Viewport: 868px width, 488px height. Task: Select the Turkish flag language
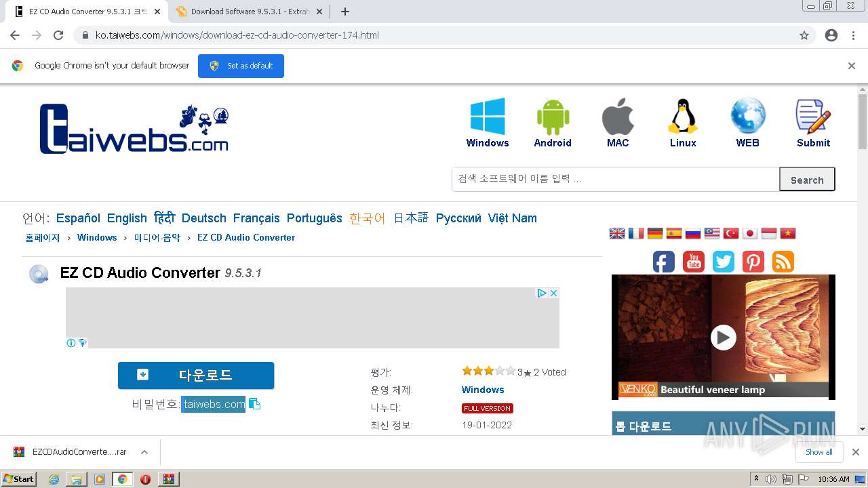pyautogui.click(x=731, y=233)
